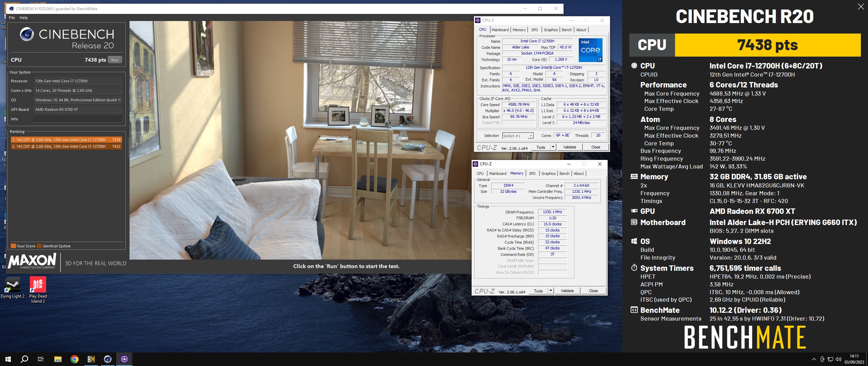Open volume control in system tray
The width and height of the screenshot is (868, 366).
point(839,359)
